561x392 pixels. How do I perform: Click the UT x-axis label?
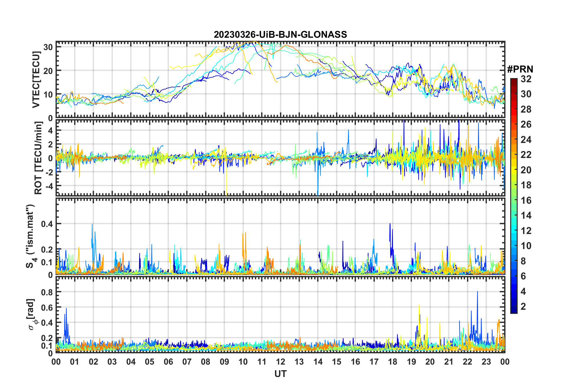(280, 374)
